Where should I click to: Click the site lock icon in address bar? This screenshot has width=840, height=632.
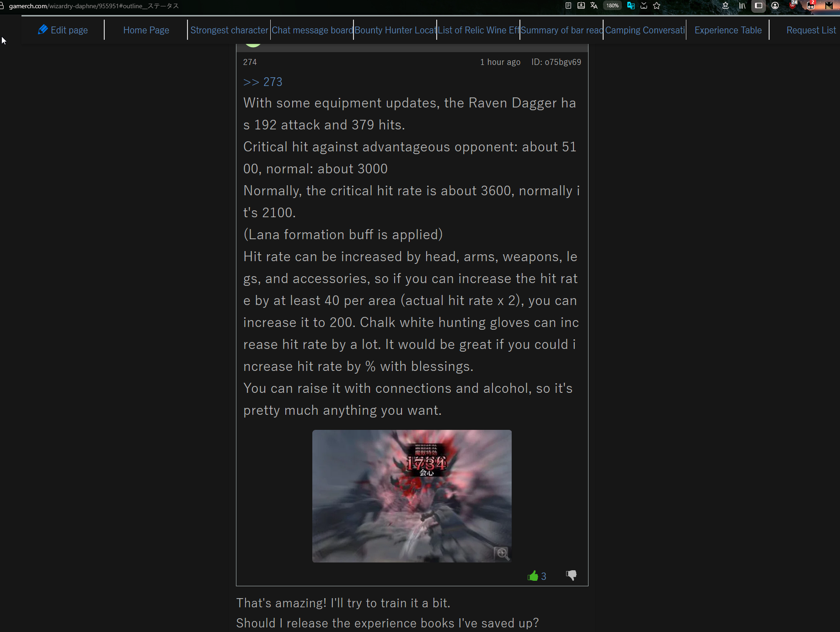pyautogui.click(x=2, y=5)
